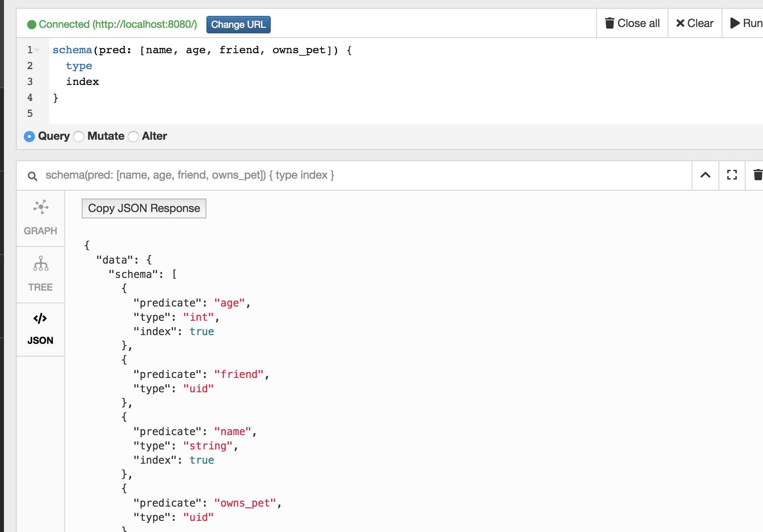Screen dimensions: 763x532
Task: Switch to the TREE view tab
Action: pos(40,275)
